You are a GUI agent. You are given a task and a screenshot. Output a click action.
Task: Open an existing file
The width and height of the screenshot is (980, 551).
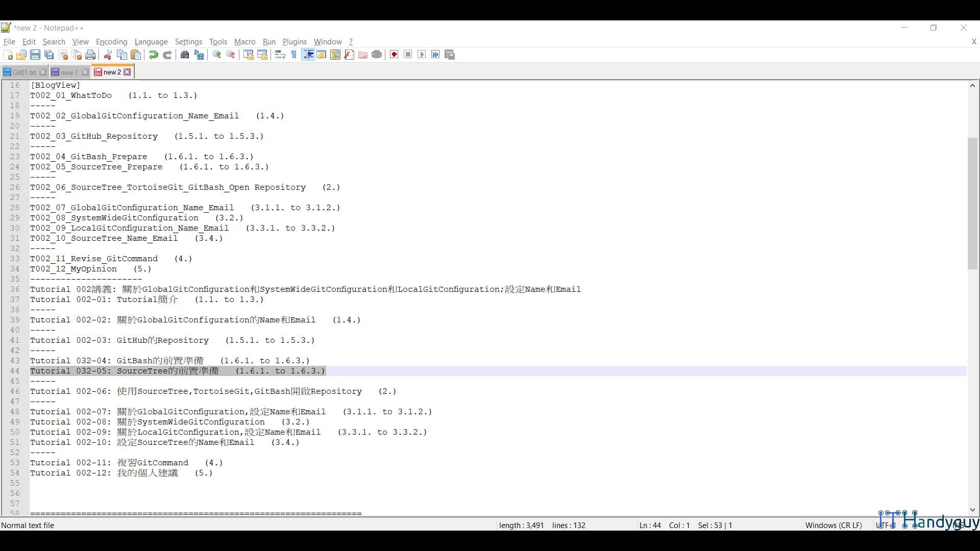(21, 55)
